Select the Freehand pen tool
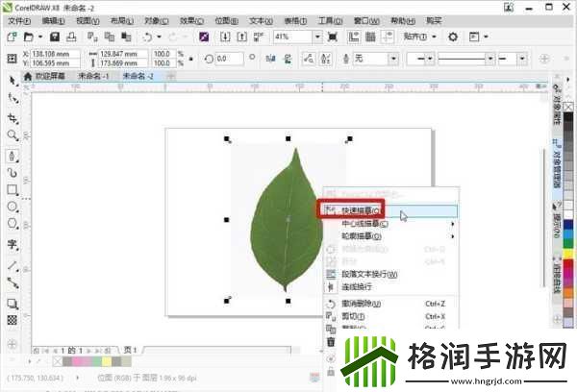577x392 pixels. pos(13,156)
